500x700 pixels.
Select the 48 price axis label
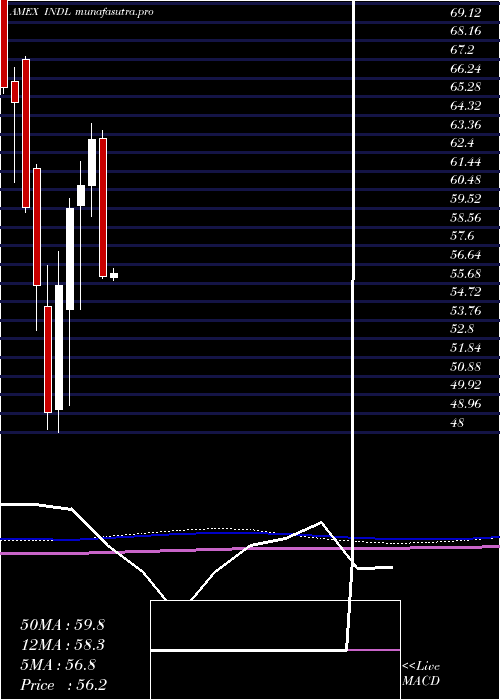(x=457, y=422)
